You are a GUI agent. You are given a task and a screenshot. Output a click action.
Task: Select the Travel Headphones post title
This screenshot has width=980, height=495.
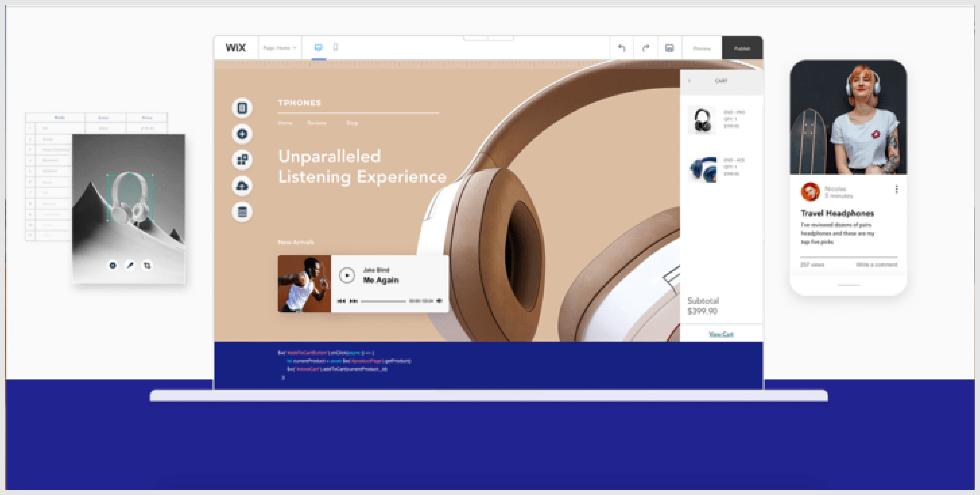pyautogui.click(x=837, y=213)
